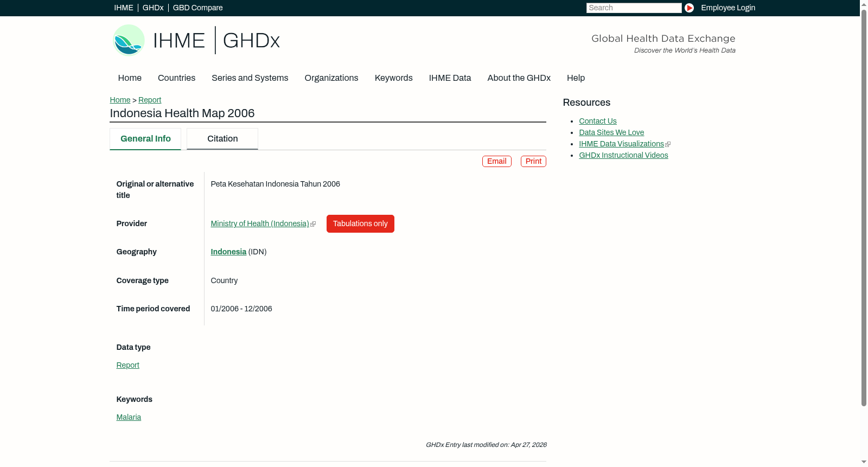Screen dimensions: 868x467
Task: Click the scrollbar up arrow
Action: [864, 4]
